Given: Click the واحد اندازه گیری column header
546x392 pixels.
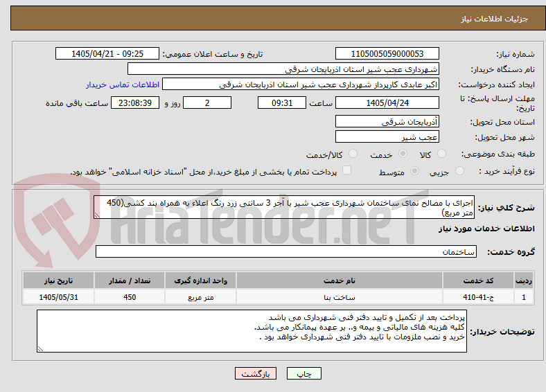Looking at the screenshot, I should (200, 280).
